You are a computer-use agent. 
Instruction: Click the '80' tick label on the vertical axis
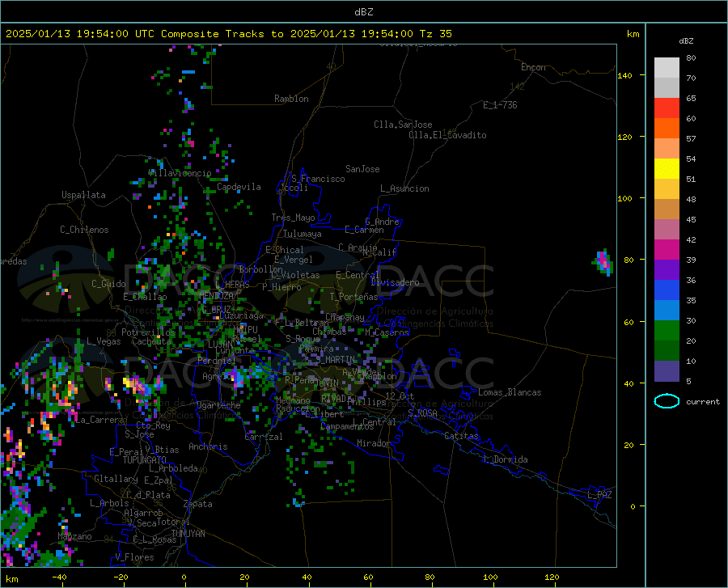click(x=629, y=260)
